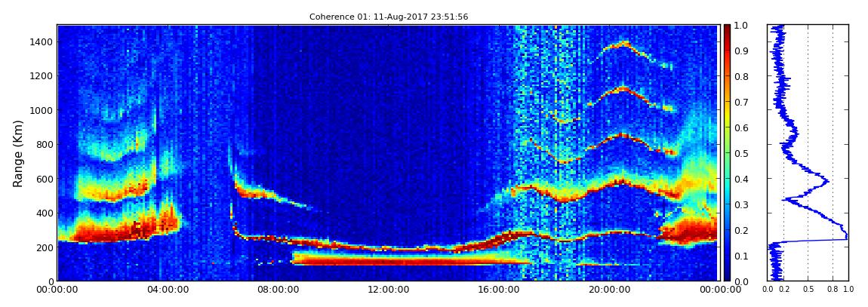Click the 400 range tick label

pyautogui.click(x=44, y=213)
